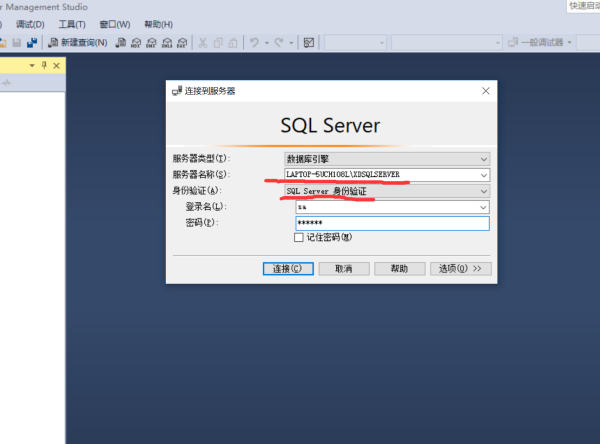Click the Save All icon in toolbar
Screen dimensions: 600x444
point(32,43)
